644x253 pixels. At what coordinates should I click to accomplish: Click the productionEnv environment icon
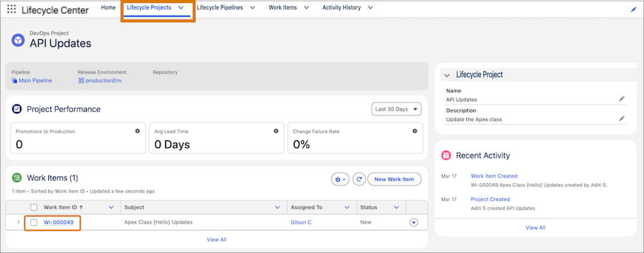tap(81, 80)
